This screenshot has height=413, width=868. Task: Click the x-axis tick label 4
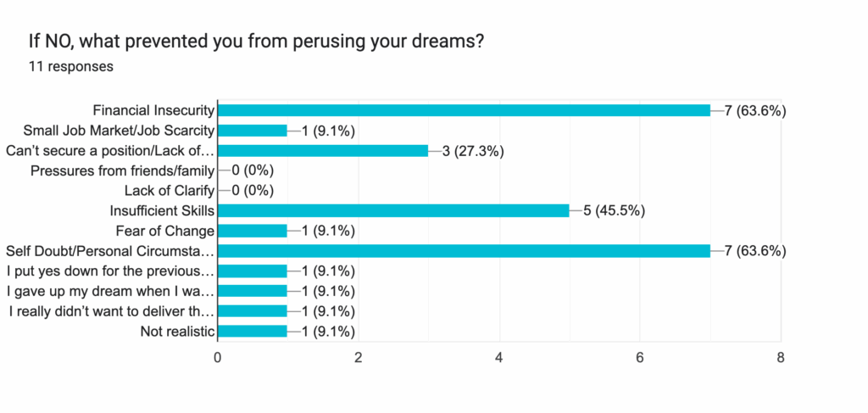[499, 358]
